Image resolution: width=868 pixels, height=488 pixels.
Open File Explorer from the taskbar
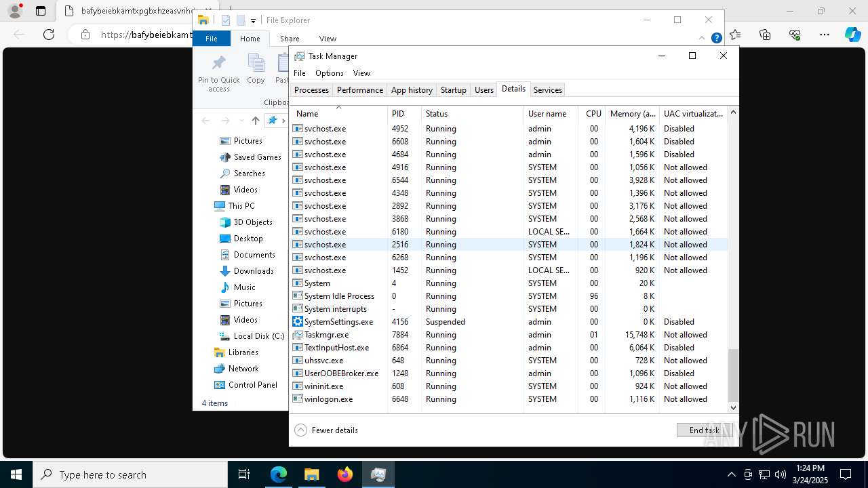[x=311, y=474]
